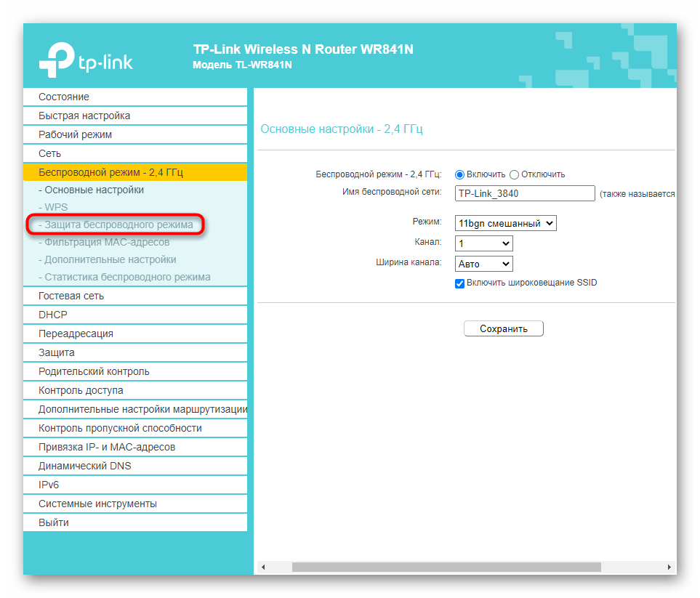
Task: Go to Фильтрация MAC-адресов settings
Action: click(107, 242)
